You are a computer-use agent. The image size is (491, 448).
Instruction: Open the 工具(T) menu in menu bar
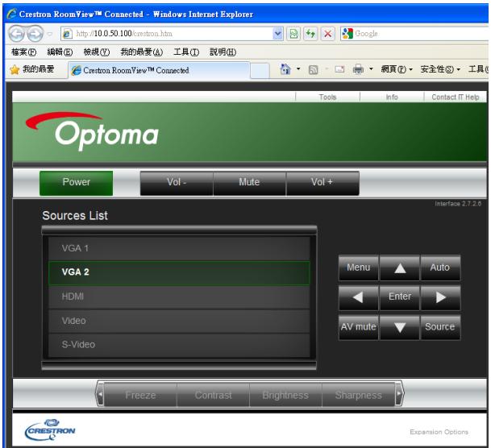pos(186,52)
